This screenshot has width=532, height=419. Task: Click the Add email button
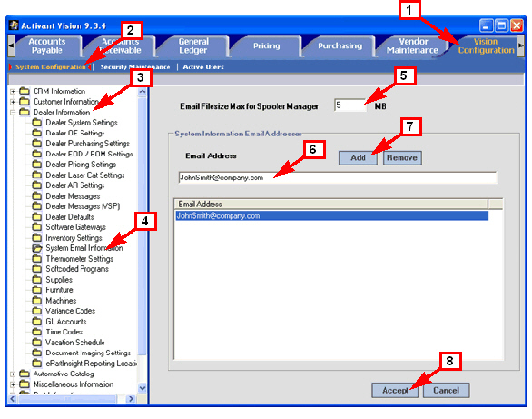click(x=358, y=158)
